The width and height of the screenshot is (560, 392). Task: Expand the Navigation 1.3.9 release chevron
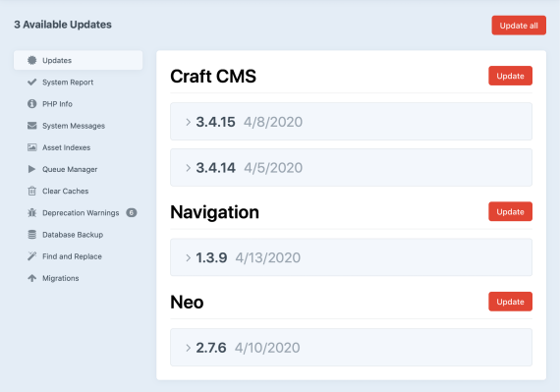tap(189, 257)
